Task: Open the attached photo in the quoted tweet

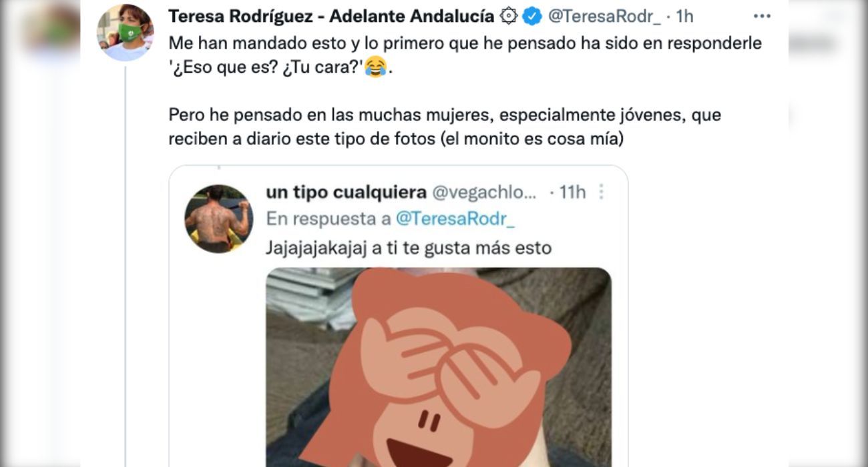Action: click(x=438, y=368)
